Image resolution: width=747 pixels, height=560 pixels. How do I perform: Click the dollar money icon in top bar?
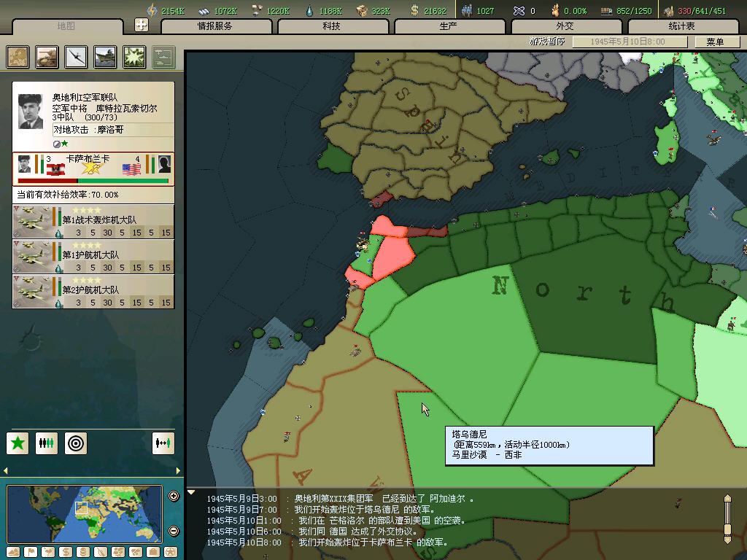pos(414,10)
